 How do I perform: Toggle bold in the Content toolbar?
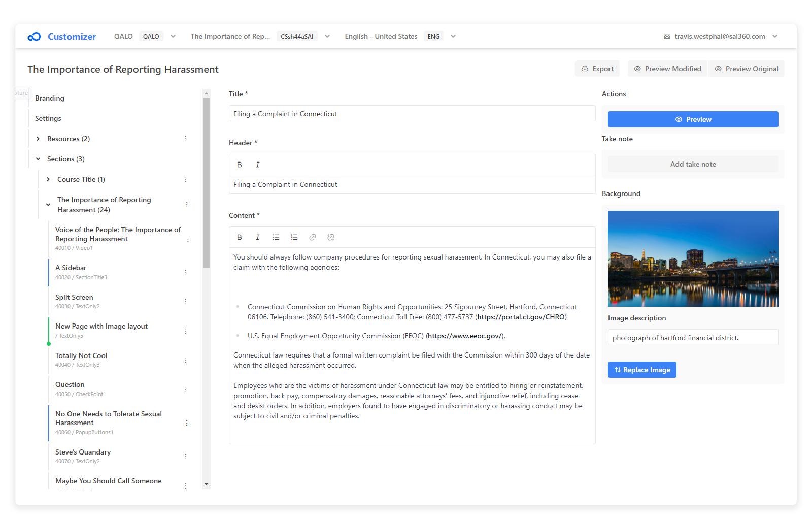coord(240,237)
